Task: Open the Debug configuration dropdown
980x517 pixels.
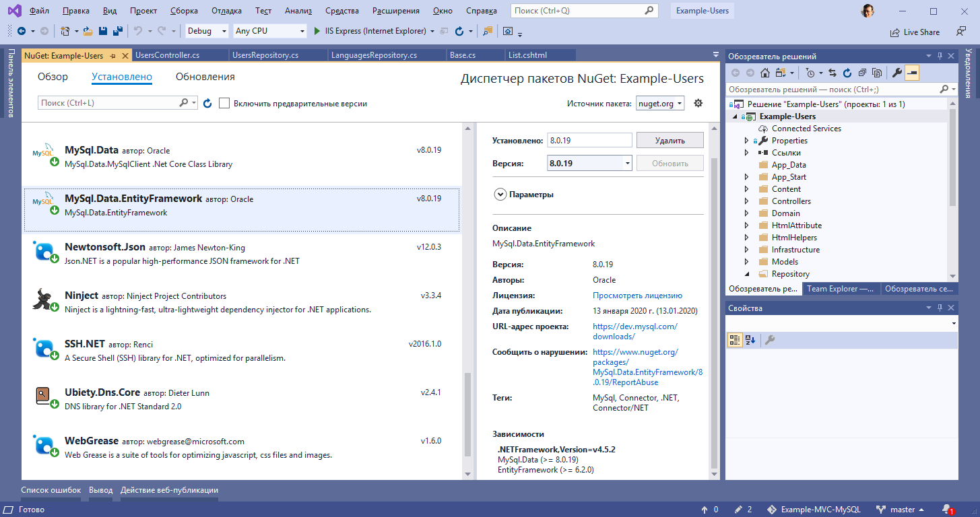Action: 207,31
